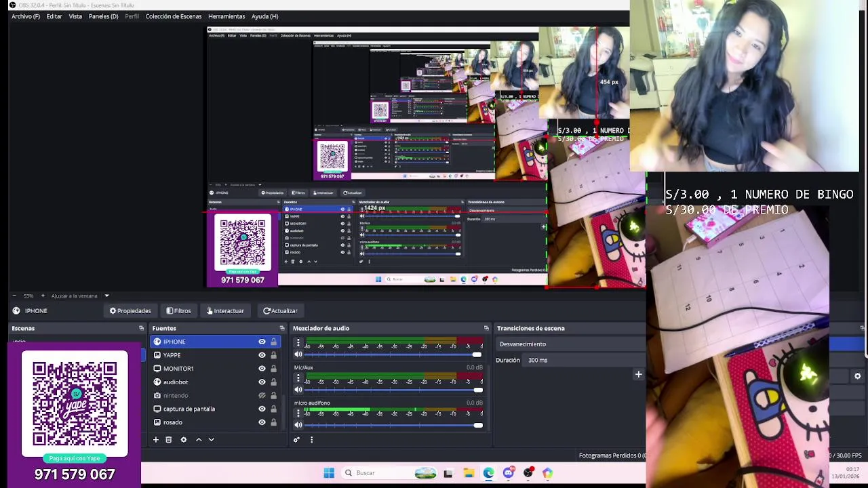The height and width of the screenshot is (488, 868).
Task: Adjust the first mixer channel volume slider
Action: (x=393, y=354)
